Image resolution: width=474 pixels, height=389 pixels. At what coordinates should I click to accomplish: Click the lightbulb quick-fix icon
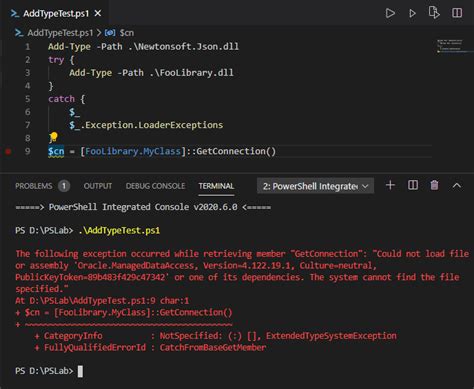[54, 137]
